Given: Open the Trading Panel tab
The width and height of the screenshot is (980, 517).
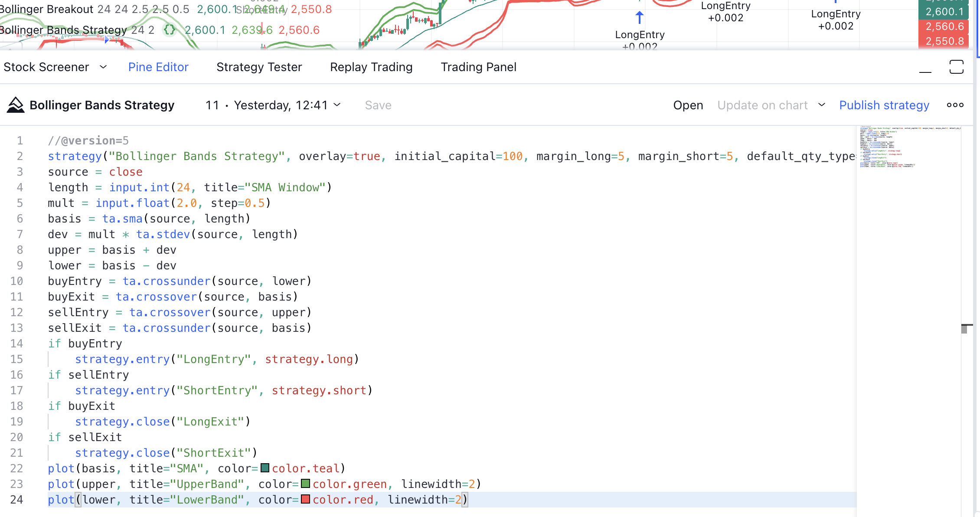Looking at the screenshot, I should click(479, 67).
